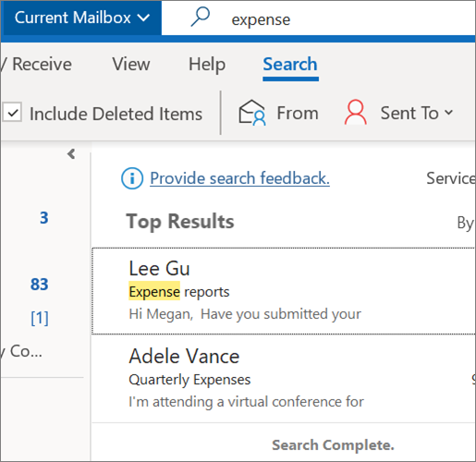Click the Sent To filter label
The width and height of the screenshot is (476, 462).
pyautogui.click(x=409, y=113)
